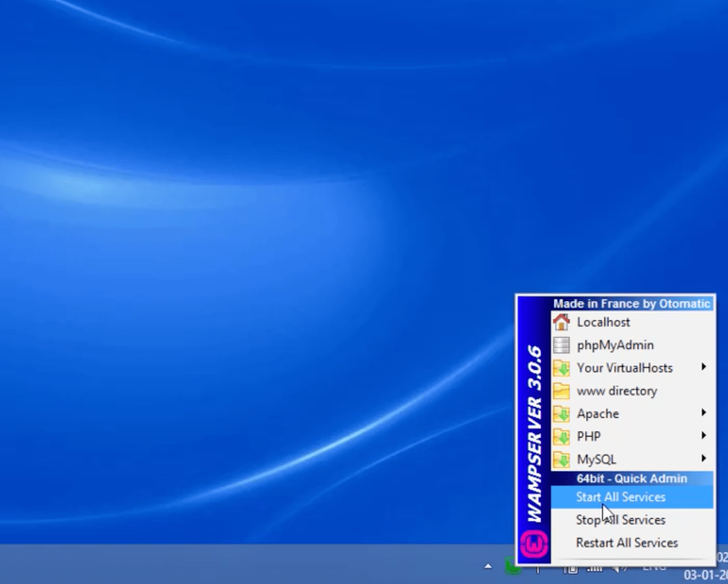Click the MySQL folder icon

click(x=561, y=459)
